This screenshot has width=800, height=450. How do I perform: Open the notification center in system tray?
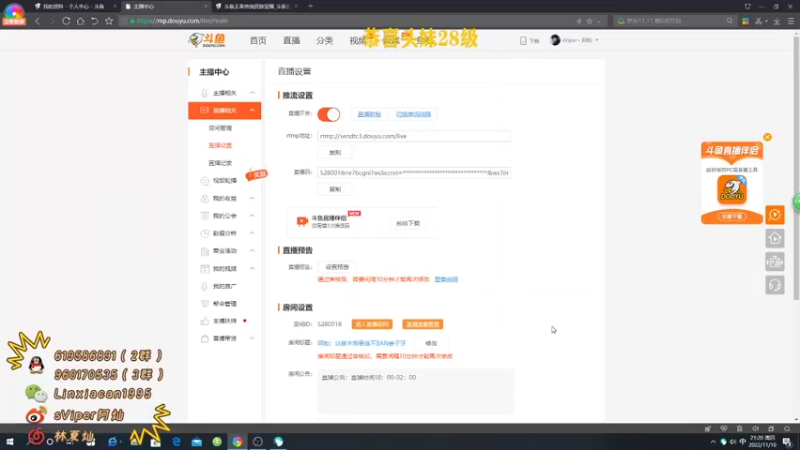point(787,442)
